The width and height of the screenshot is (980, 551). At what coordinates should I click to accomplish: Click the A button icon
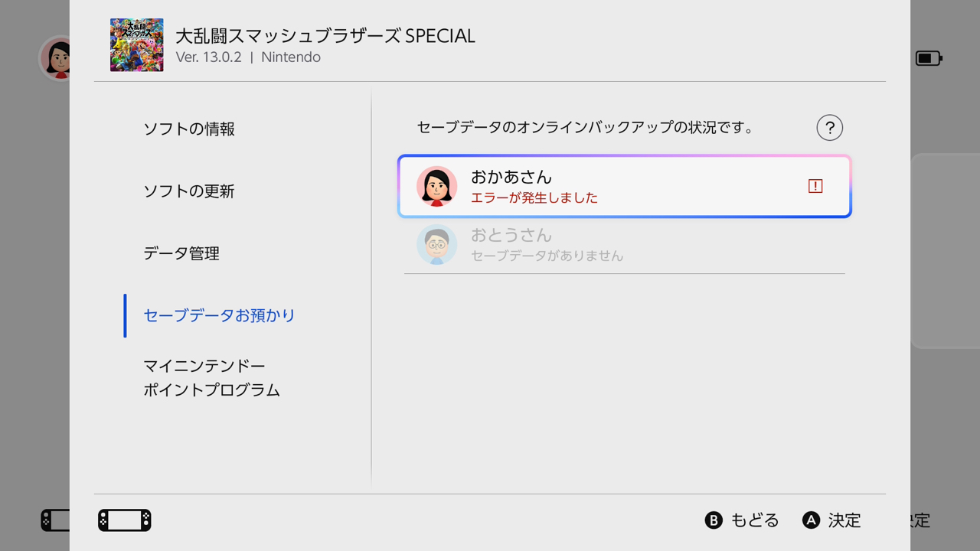[812, 520]
